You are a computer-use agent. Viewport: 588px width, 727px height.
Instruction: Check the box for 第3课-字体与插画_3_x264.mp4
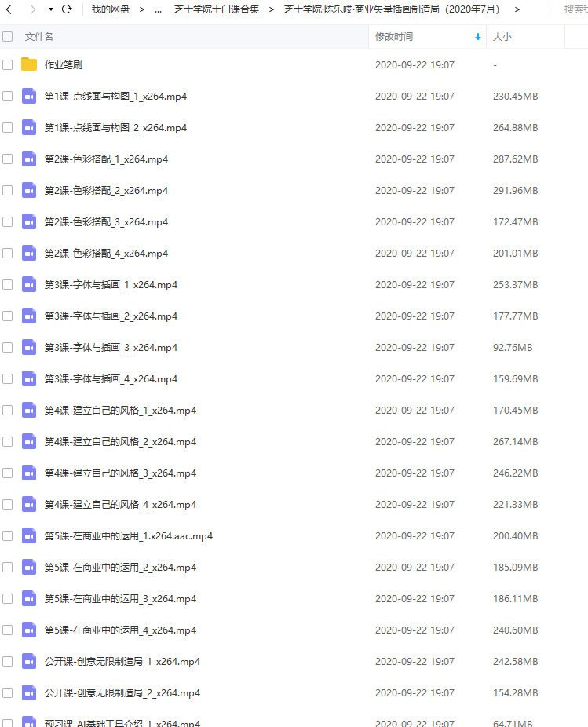coord(7,348)
